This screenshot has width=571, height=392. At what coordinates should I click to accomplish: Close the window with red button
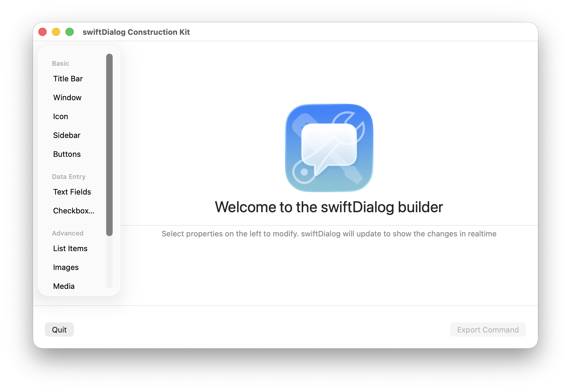click(42, 32)
